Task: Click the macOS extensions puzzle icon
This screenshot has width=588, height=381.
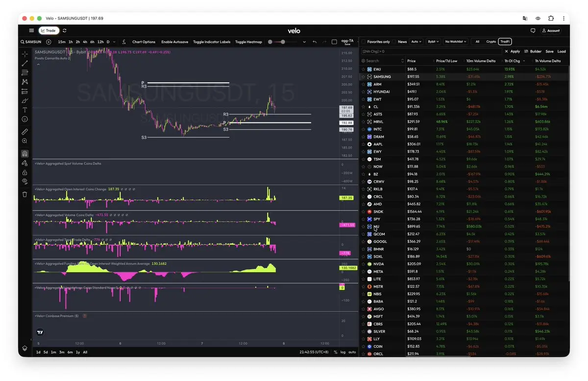Action: coord(551,18)
